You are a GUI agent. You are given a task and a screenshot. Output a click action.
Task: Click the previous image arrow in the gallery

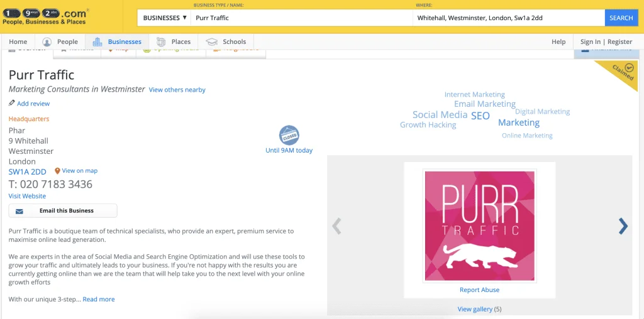click(337, 226)
